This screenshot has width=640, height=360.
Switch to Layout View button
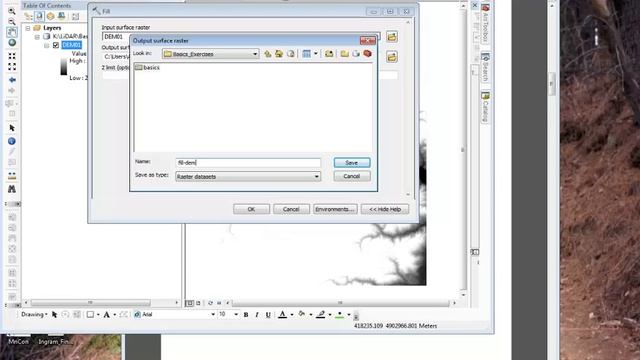(x=198, y=303)
